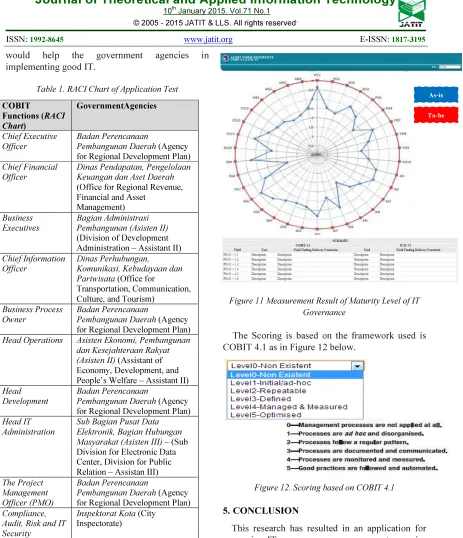This screenshot has height=538, width=463.
Task: Open the Level0-Non Existent dropdown arrow
Action: pos(357,366)
